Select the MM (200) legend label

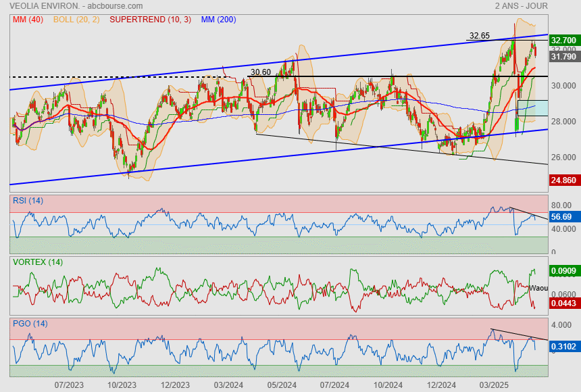pos(219,20)
